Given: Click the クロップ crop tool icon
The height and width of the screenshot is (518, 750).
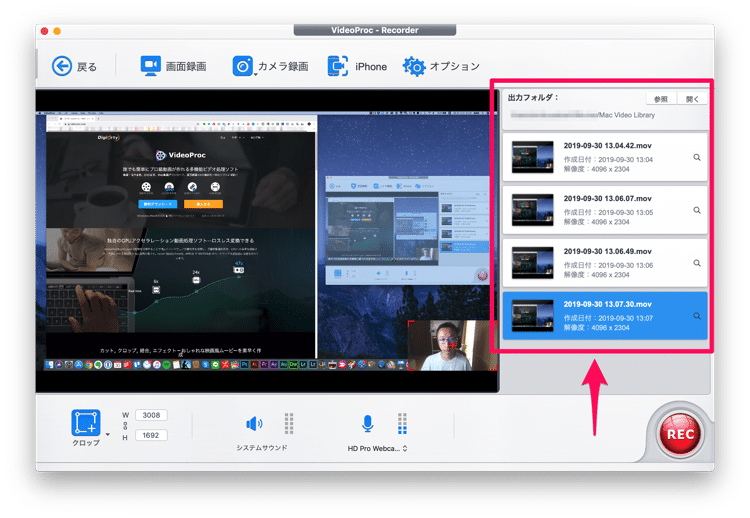Looking at the screenshot, I should 86,423.
